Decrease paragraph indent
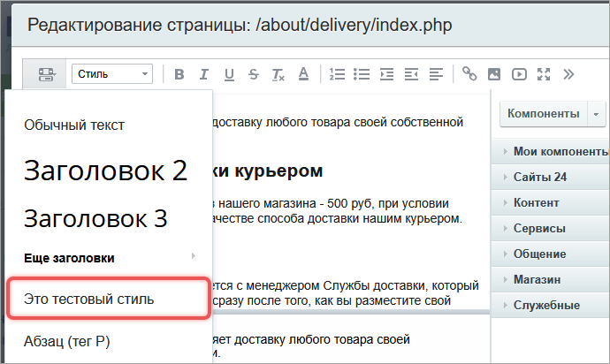 coord(411,74)
